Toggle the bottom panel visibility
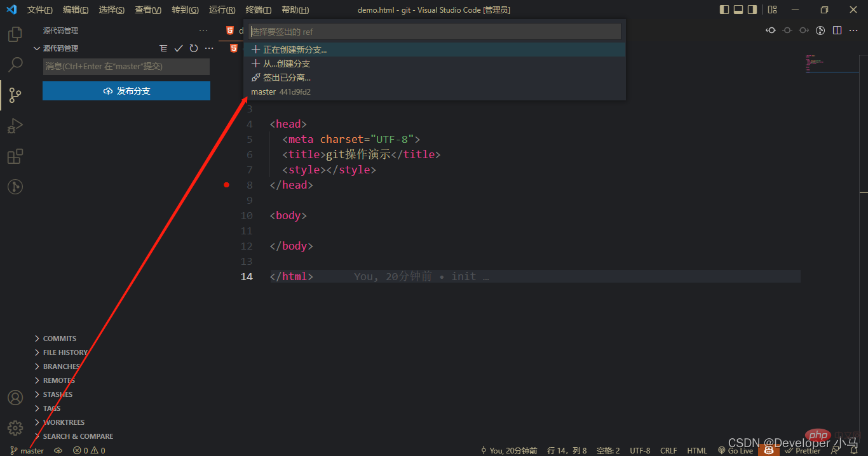This screenshot has width=868, height=456. [x=738, y=10]
